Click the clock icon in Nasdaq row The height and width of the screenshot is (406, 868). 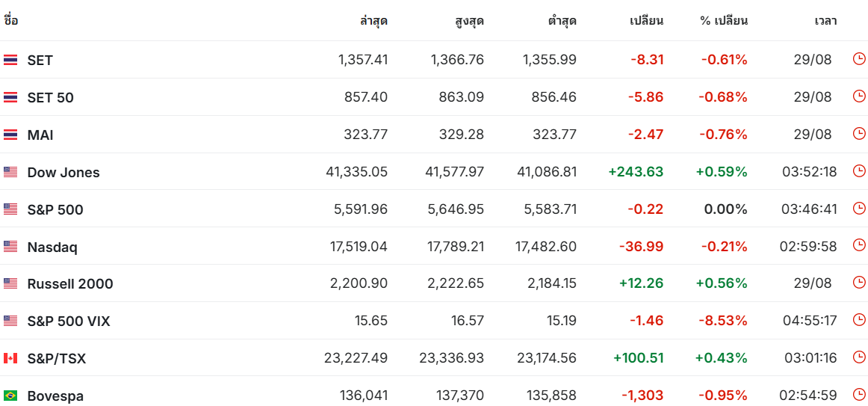(x=859, y=245)
